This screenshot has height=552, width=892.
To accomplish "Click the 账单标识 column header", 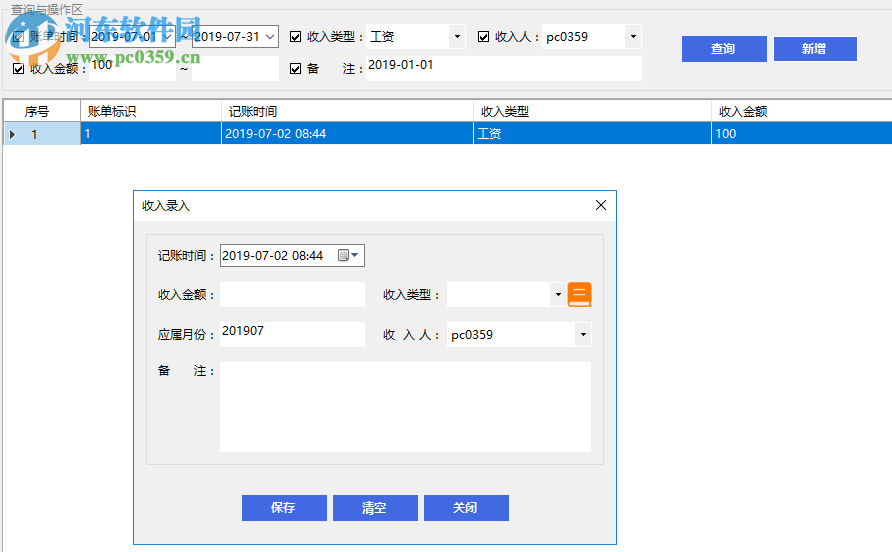I will (x=151, y=111).
